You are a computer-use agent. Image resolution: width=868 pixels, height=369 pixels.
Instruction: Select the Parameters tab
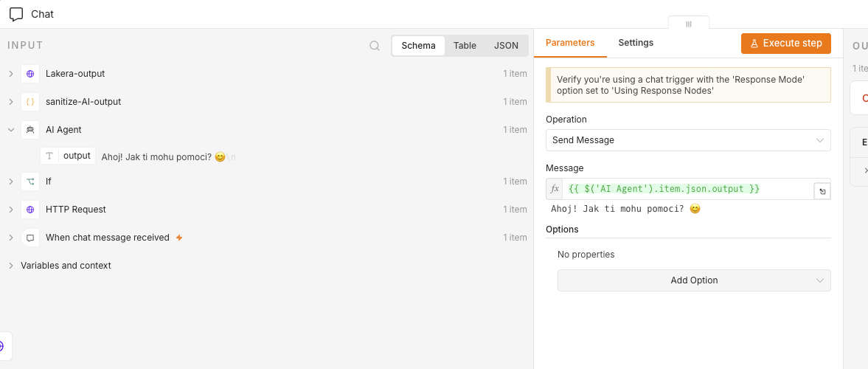(x=570, y=43)
